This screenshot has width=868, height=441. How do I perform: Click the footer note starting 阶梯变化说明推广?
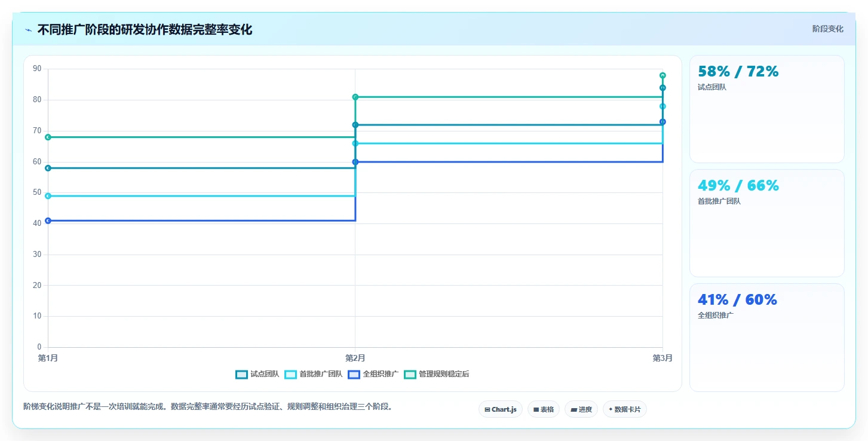point(208,407)
